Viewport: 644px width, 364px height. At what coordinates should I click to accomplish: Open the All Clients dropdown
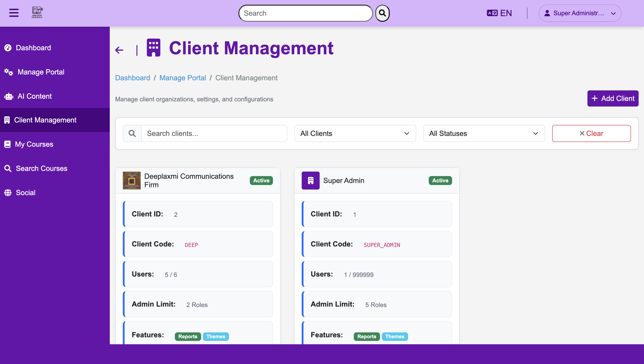pyautogui.click(x=355, y=133)
